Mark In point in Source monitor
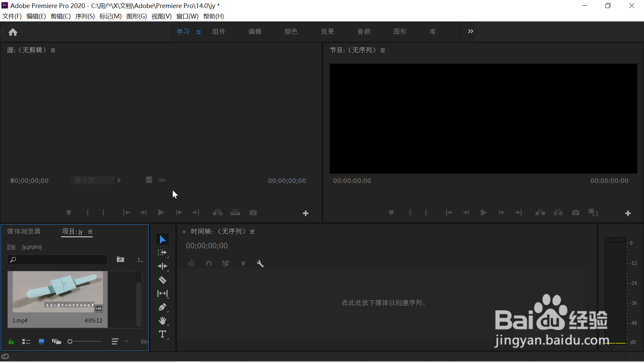This screenshot has height=362, width=644. click(x=88, y=213)
